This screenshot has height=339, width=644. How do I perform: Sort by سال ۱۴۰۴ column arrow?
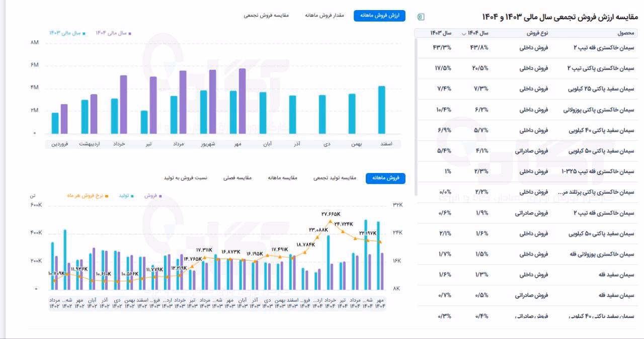[463, 33]
